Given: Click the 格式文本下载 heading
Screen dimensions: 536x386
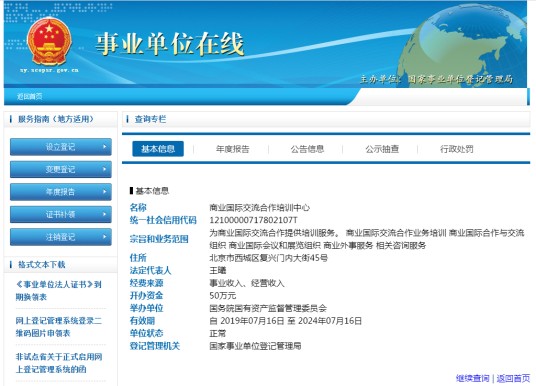Looking at the screenshot, I should (41, 265).
